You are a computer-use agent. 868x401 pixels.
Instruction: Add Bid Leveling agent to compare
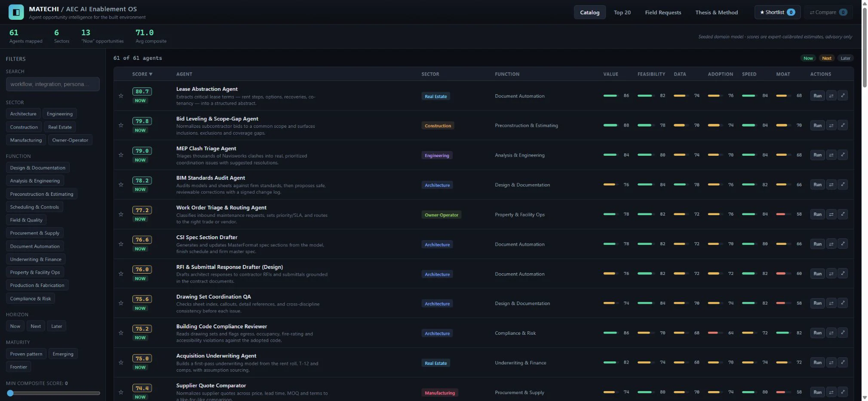tap(831, 125)
